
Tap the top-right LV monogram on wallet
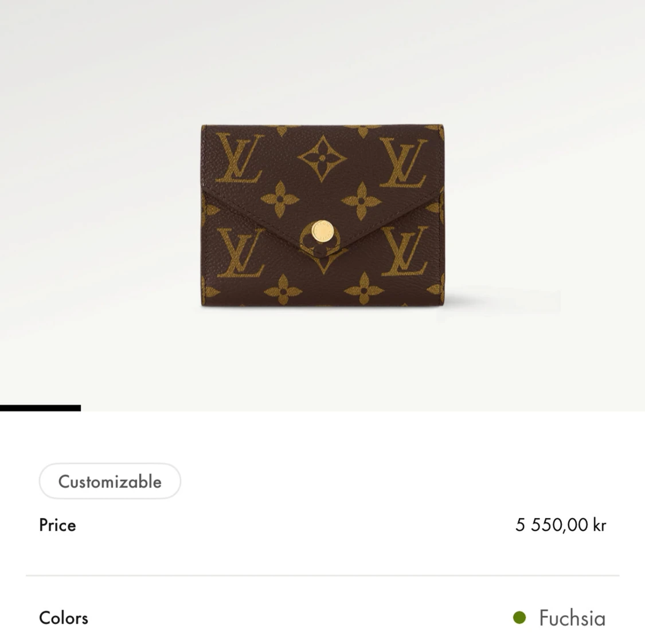click(403, 163)
